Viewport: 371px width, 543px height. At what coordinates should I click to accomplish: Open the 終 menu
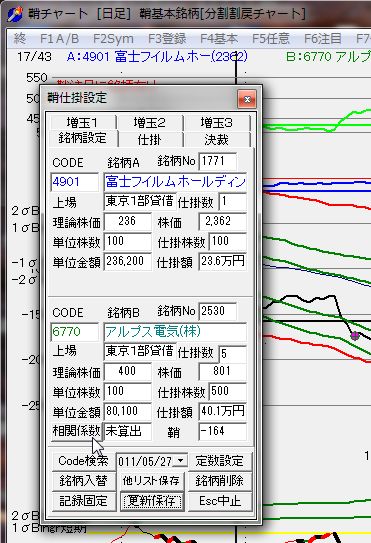(x=20, y=38)
